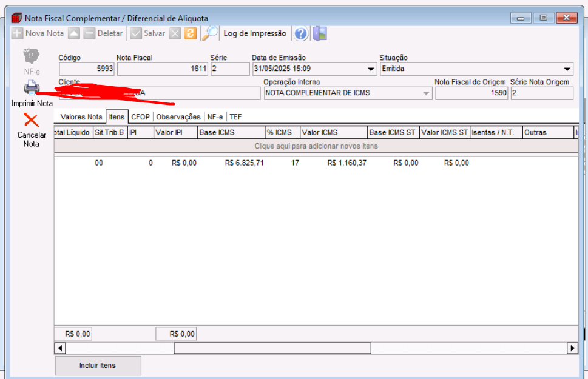Click the Série field
This screenshot has height=379, width=588.
[230, 69]
